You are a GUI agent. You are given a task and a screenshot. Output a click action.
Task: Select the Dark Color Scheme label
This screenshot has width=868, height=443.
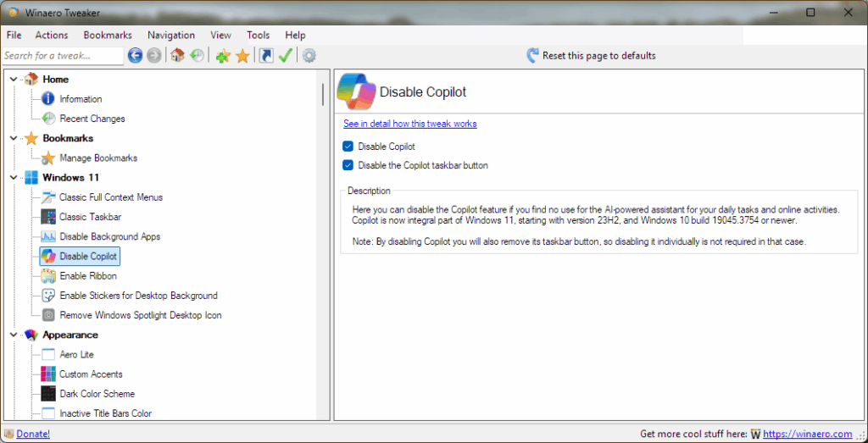pos(97,394)
